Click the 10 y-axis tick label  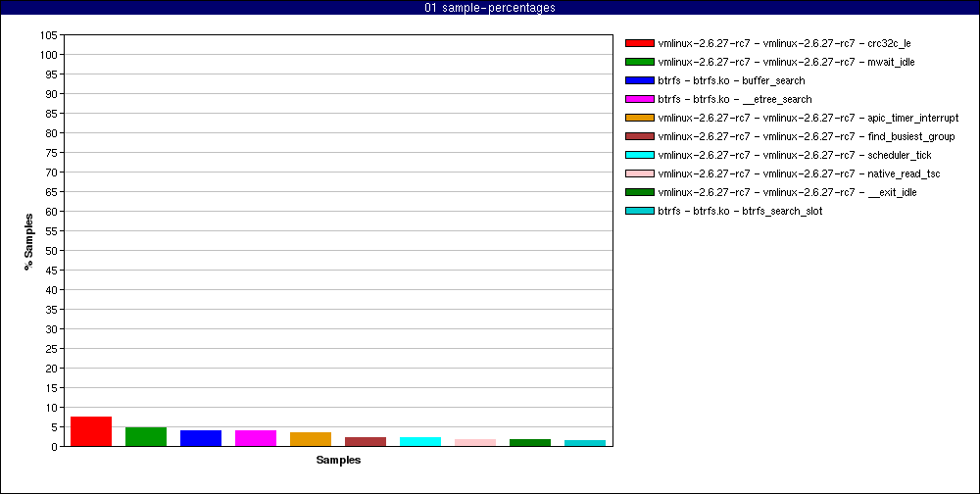(x=53, y=408)
